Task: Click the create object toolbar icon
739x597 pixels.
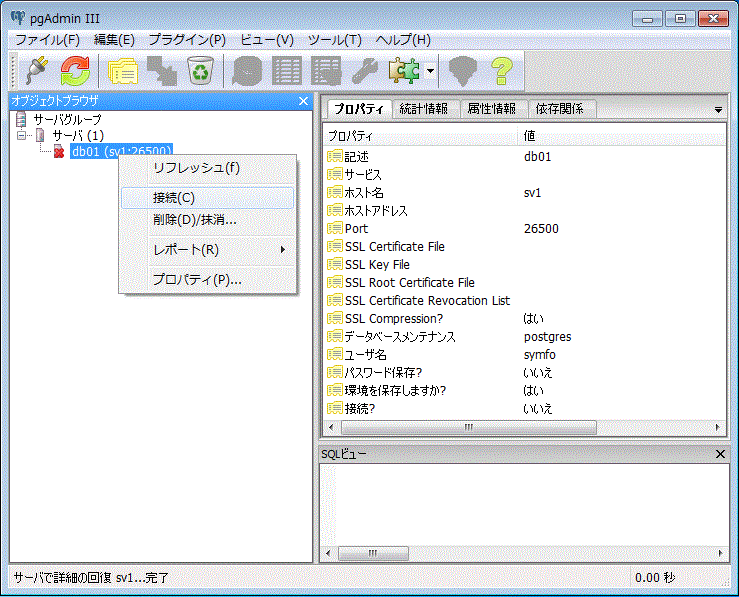Action: 162,71
